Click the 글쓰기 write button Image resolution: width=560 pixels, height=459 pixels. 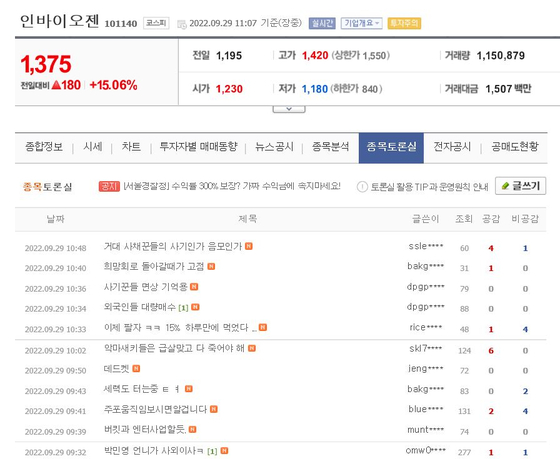520,186
